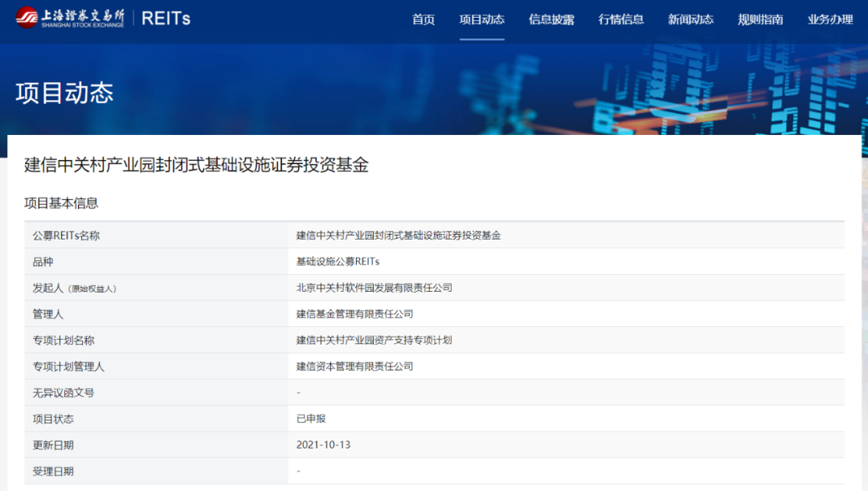
Task: Open the 信息披露 menu
Action: tap(551, 19)
